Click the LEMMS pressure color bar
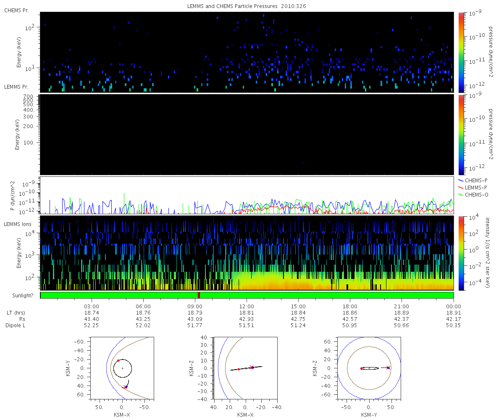Viewport: 504px width, 420px height. pyautogui.click(x=461, y=134)
